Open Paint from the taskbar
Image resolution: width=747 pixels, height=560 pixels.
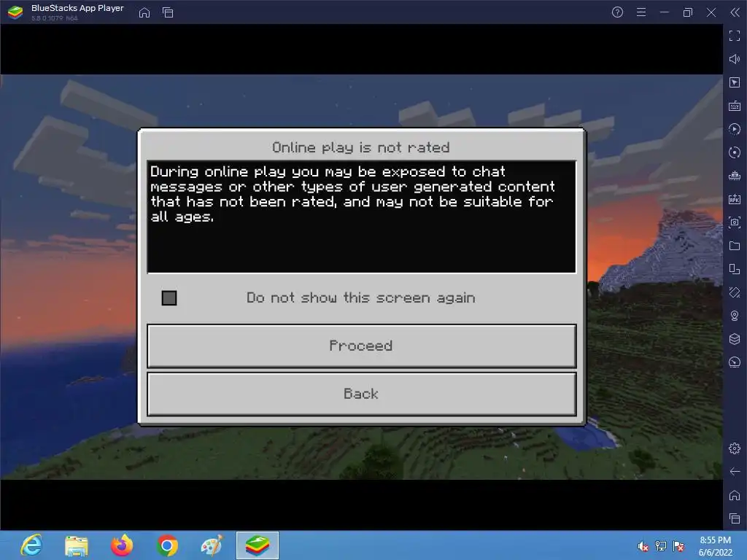point(212,545)
